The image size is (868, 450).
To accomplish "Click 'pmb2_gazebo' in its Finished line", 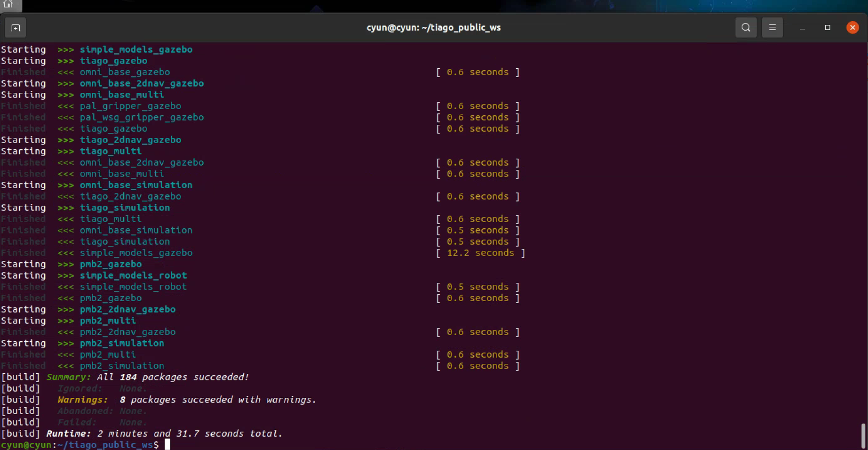I will tap(111, 298).
